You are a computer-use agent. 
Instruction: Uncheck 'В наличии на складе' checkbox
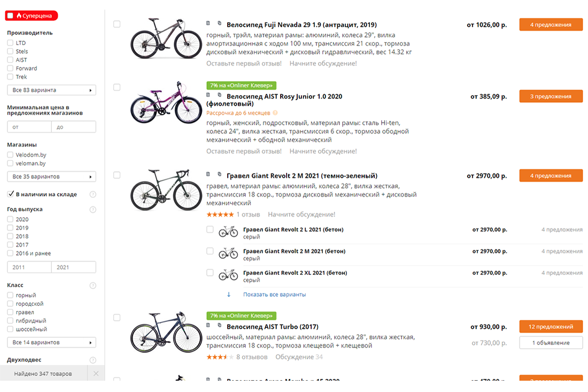tap(10, 194)
